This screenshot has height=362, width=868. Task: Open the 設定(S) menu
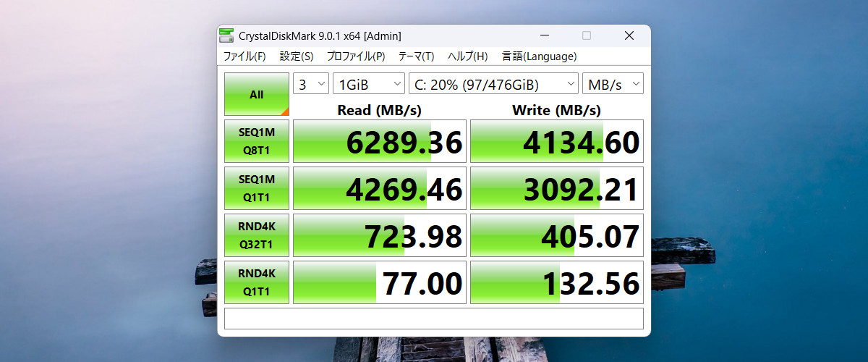297,56
